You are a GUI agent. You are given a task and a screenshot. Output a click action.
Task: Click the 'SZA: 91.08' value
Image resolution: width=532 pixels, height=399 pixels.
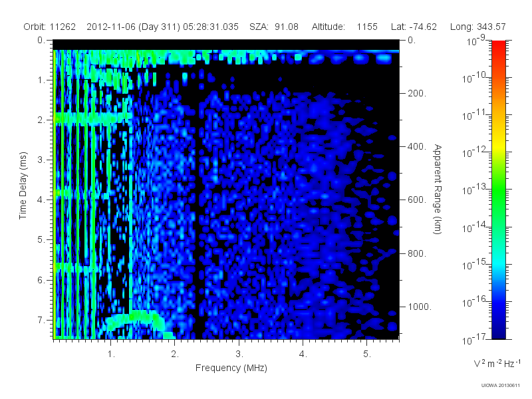(x=274, y=27)
